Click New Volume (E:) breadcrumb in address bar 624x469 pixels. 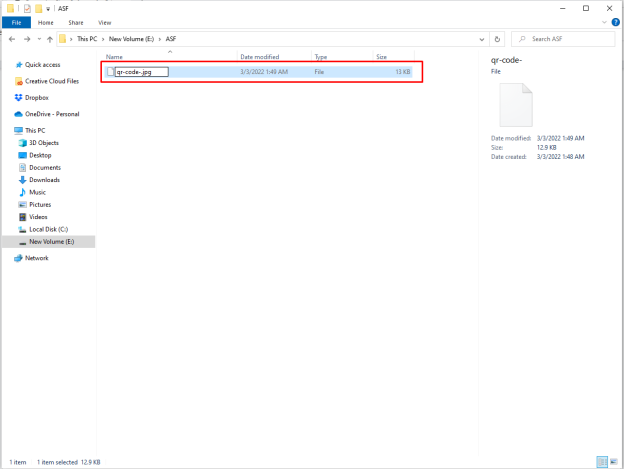(131, 39)
